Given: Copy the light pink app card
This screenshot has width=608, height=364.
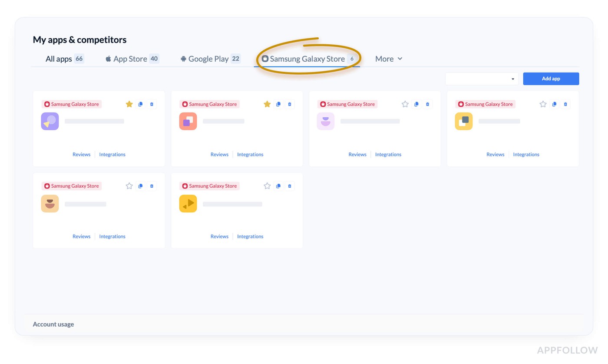Looking at the screenshot, I should click(x=416, y=104).
